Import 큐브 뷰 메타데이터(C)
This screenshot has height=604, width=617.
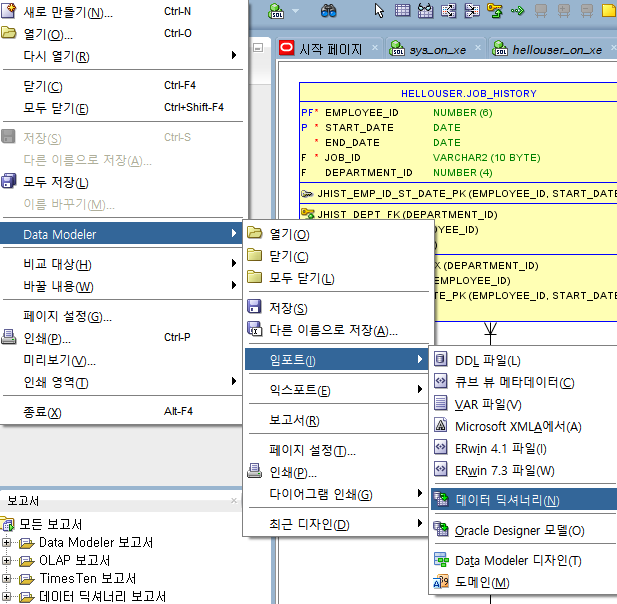click(524, 382)
